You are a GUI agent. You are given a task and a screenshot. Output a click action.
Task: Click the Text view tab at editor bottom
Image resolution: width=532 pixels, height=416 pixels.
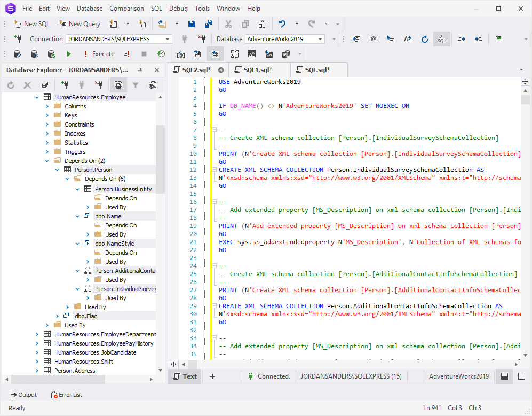(185, 376)
